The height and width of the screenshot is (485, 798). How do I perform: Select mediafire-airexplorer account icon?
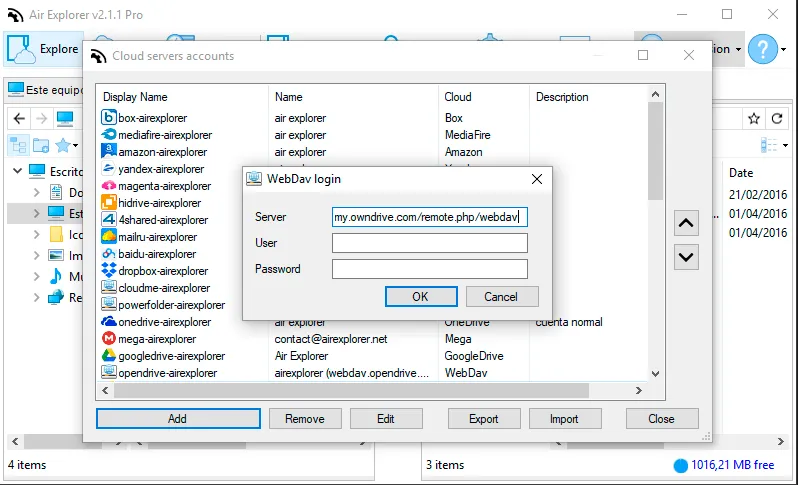click(x=108, y=134)
